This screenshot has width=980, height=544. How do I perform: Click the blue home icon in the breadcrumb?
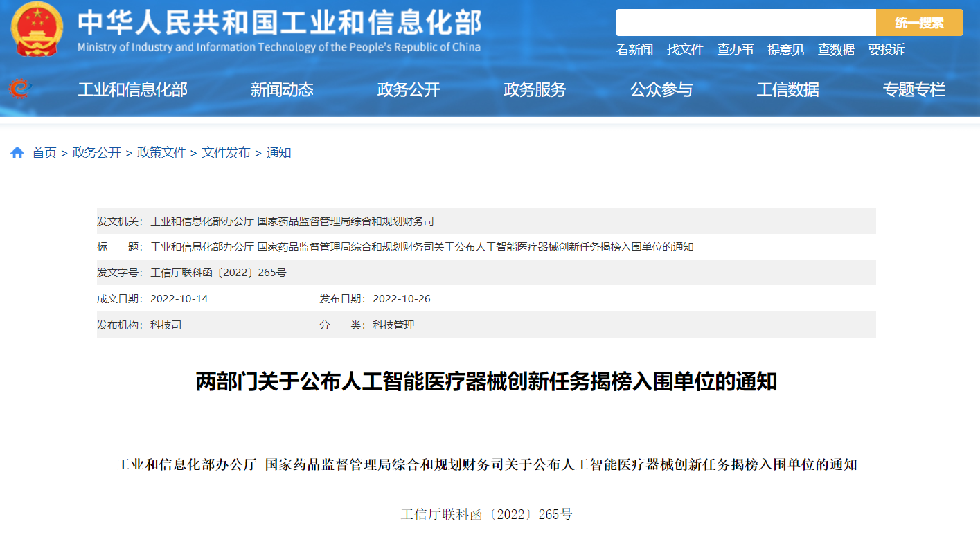(x=17, y=152)
